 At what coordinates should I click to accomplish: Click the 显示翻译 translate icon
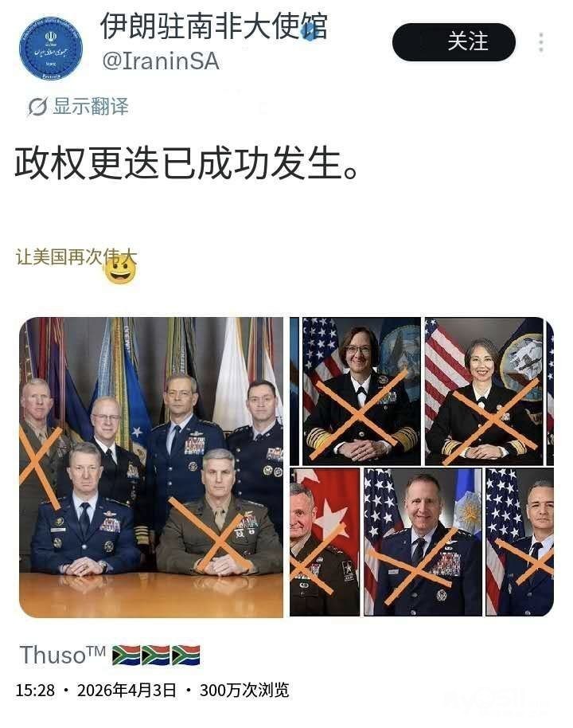(37, 107)
